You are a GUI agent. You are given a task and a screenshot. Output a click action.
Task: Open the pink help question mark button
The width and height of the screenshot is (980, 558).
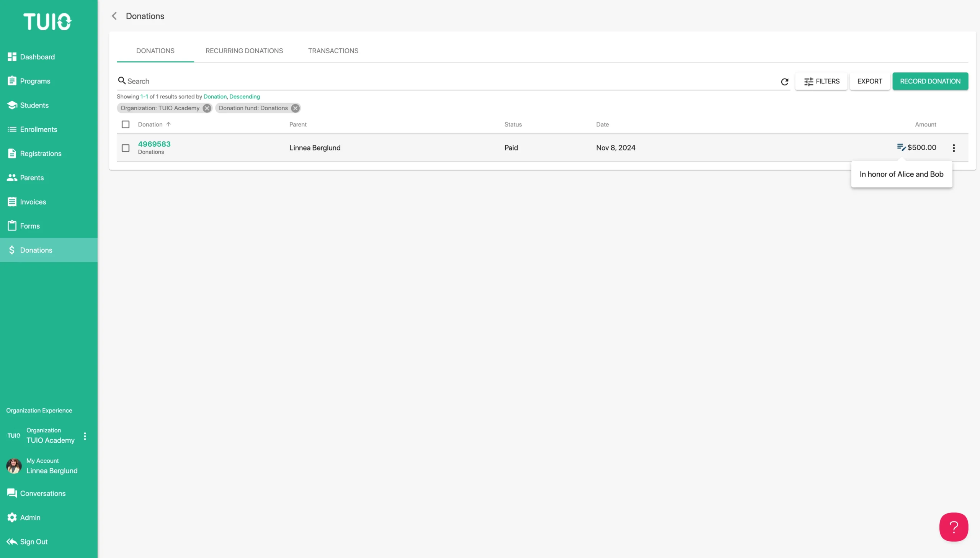click(x=953, y=527)
